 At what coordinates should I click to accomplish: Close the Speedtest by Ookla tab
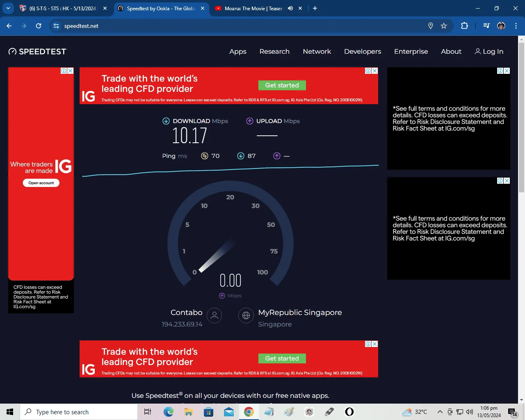(x=203, y=8)
